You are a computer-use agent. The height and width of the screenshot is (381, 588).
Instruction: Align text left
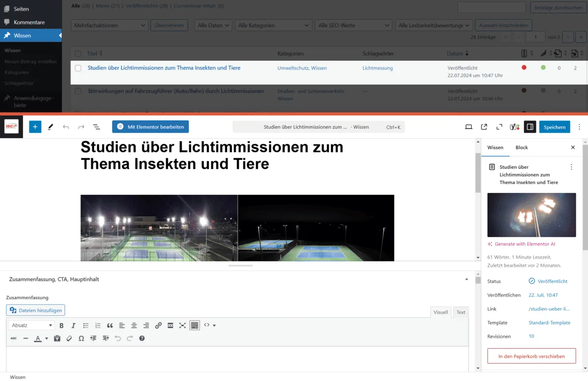[x=122, y=325]
